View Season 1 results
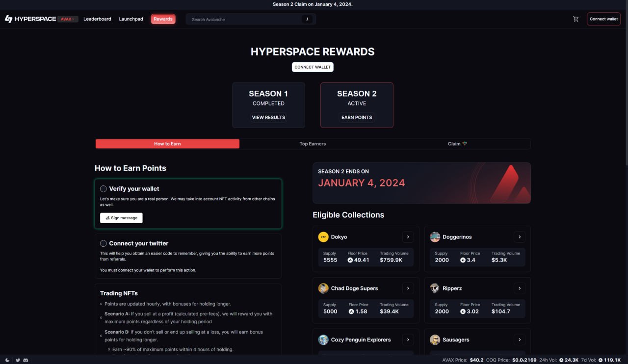Screen dimensions: 628x364 (268, 117)
